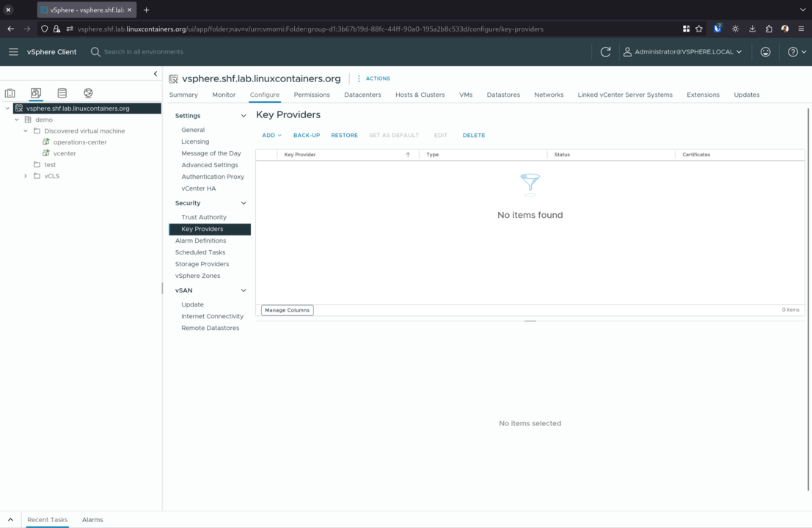
Task: Expand the Recent Tasks bottom panel
Action: [10, 520]
